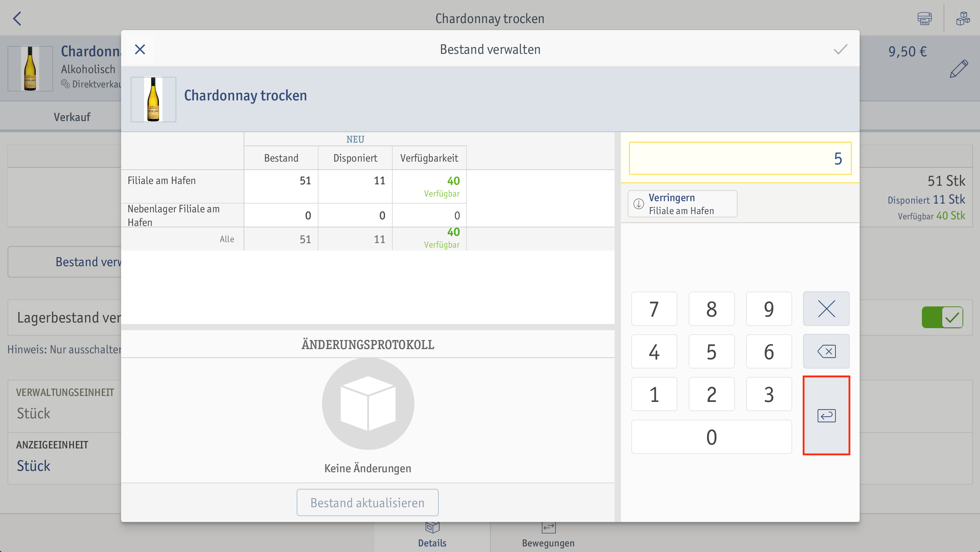Tap keypad digit 2
Image resolution: width=980 pixels, height=552 pixels.
point(712,394)
